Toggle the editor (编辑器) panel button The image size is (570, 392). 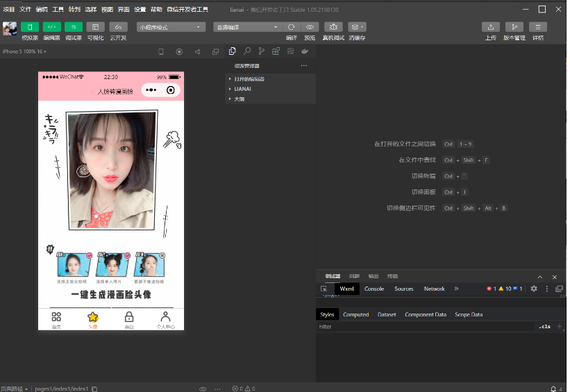(52, 27)
